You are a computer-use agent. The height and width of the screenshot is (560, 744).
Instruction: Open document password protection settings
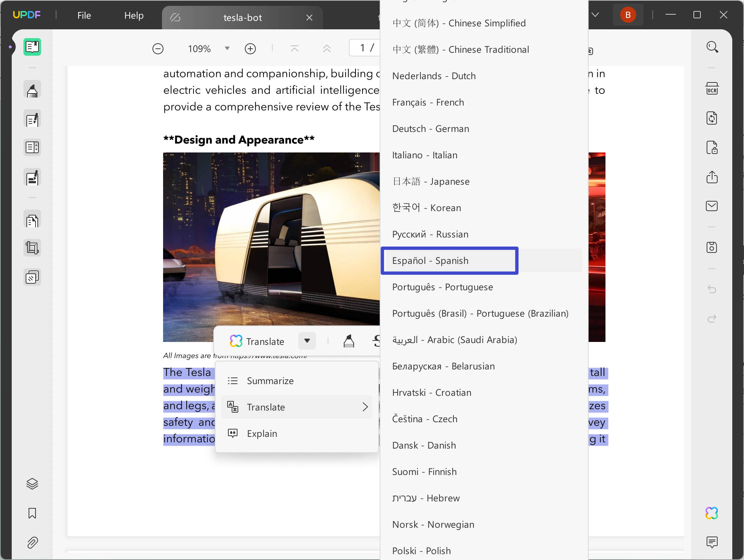712,148
